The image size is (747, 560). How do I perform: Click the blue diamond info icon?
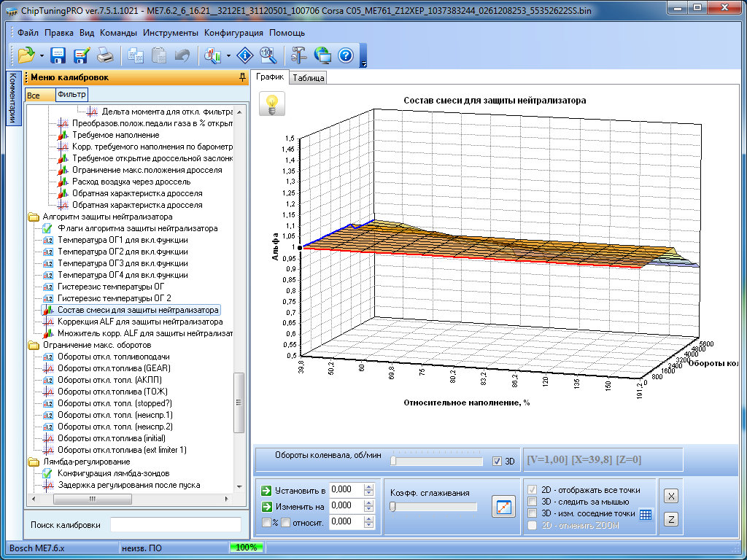point(245,55)
